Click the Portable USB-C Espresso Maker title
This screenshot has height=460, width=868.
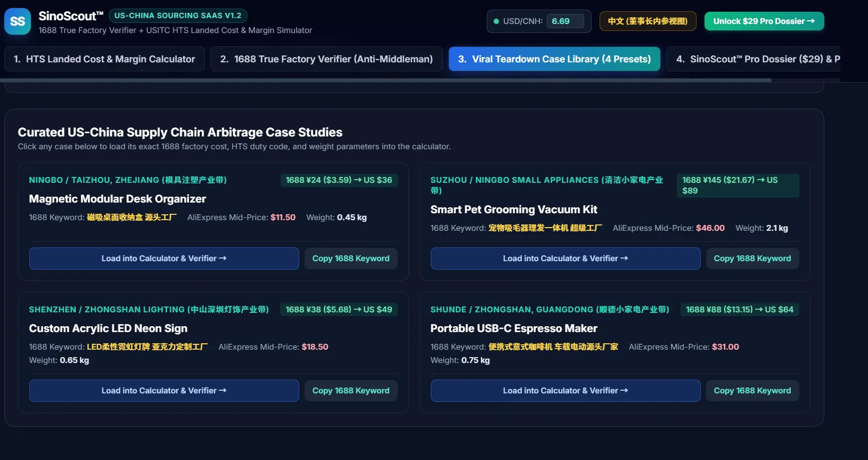coord(514,328)
